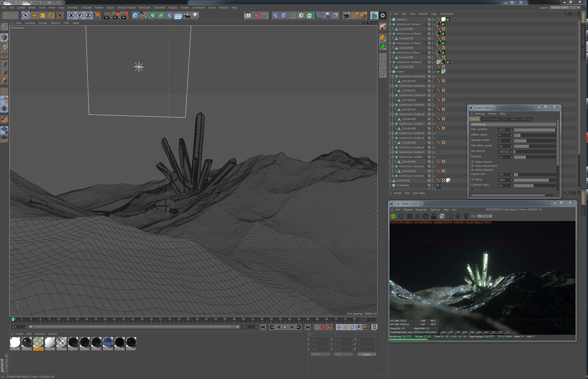Select the Rotate tool in top toolbar

[x=51, y=15]
